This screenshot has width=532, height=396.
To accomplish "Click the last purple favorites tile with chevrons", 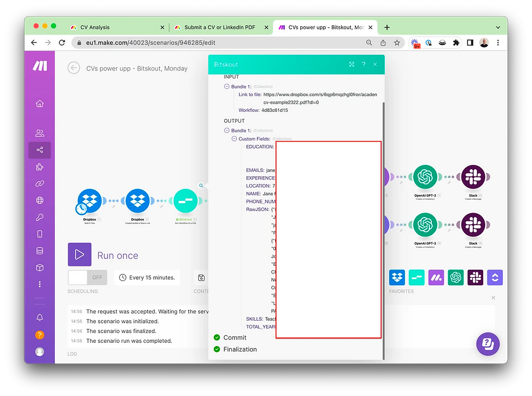I will [495, 278].
